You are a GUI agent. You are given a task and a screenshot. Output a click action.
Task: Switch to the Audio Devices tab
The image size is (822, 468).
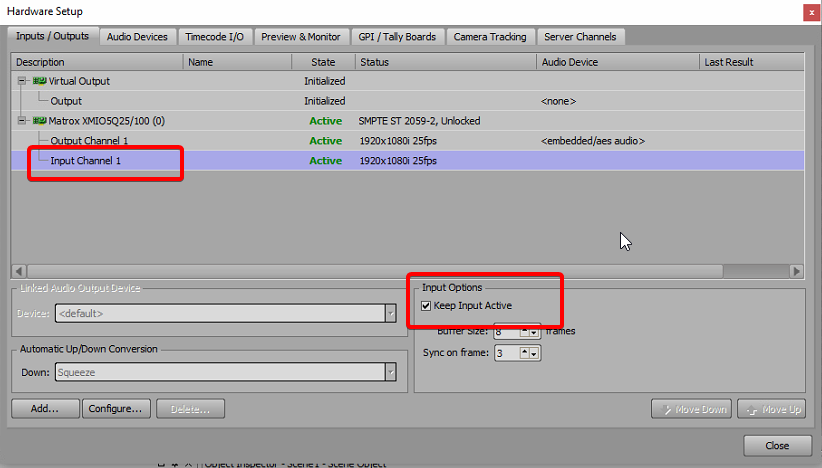coord(137,37)
